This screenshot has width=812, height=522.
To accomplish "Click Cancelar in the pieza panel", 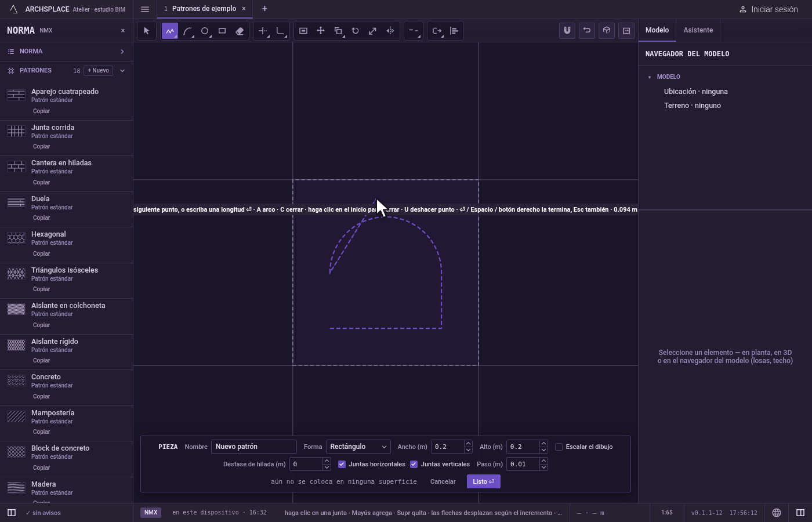I will coord(443,481).
